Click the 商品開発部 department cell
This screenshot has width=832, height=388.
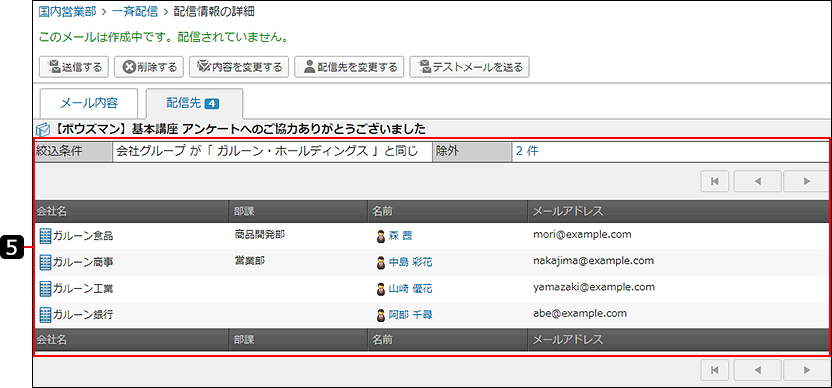click(x=260, y=235)
